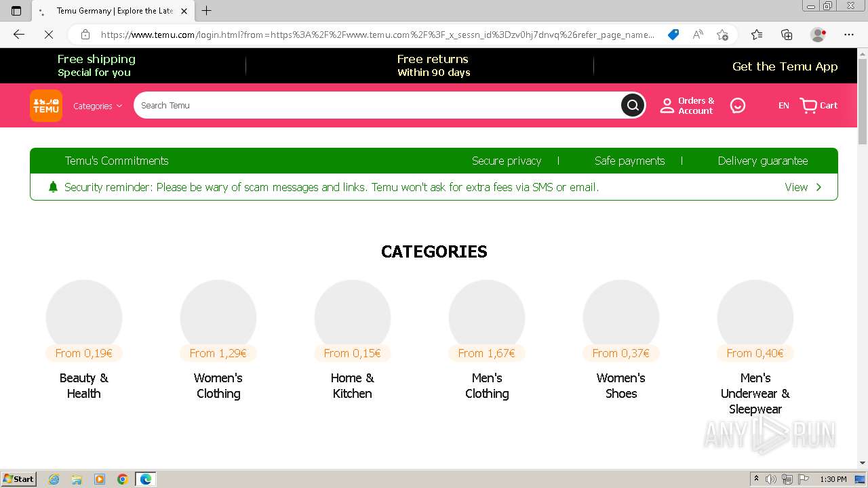Open the Beauty & Health category thumbnail

(x=84, y=317)
